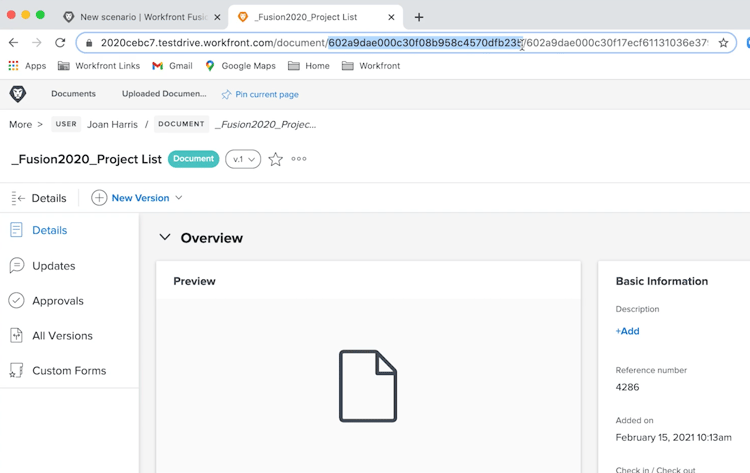This screenshot has height=473, width=750.
Task: Expand the New Version dropdown chevron
Action: pyautogui.click(x=179, y=198)
